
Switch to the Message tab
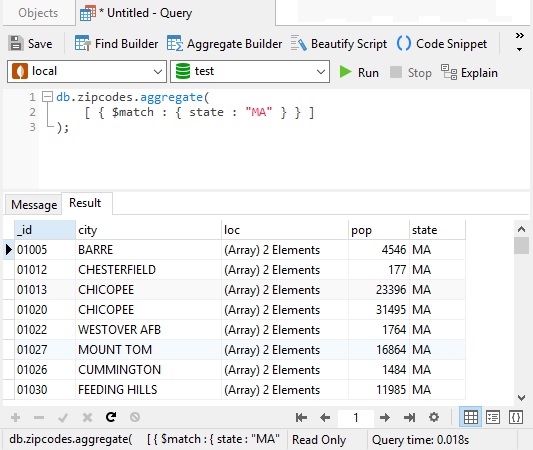(x=34, y=205)
